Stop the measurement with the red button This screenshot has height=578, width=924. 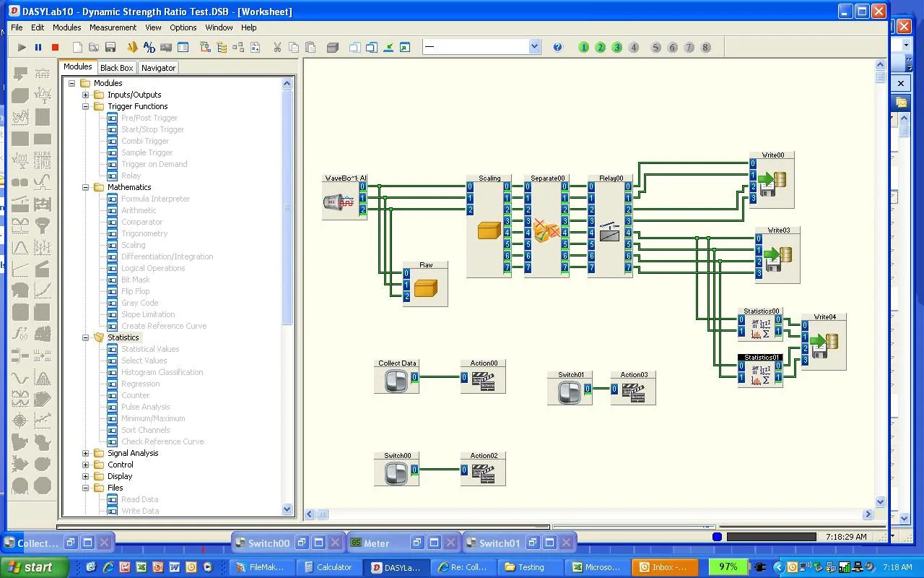pos(55,48)
